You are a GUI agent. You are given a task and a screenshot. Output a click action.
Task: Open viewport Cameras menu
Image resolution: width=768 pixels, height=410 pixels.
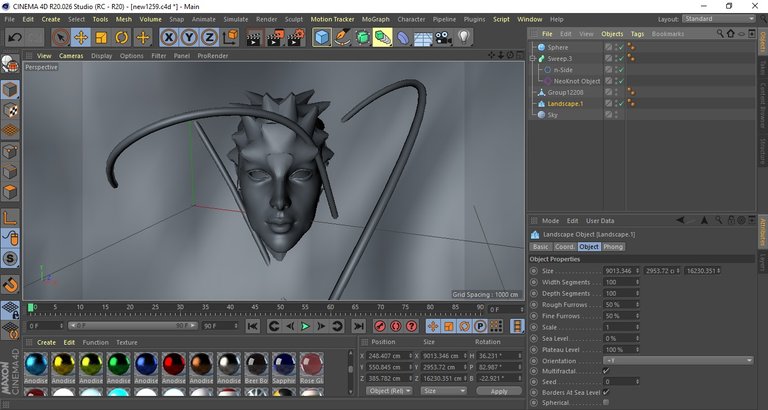72,56
